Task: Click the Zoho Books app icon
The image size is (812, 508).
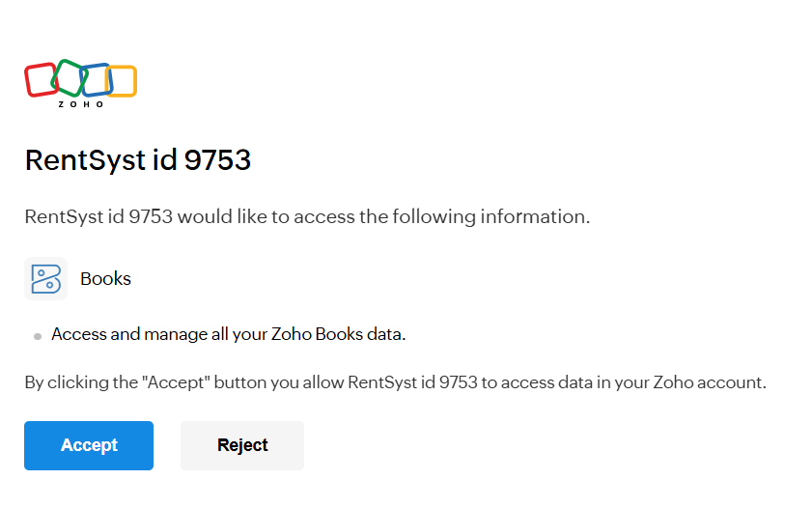Action: click(x=46, y=278)
